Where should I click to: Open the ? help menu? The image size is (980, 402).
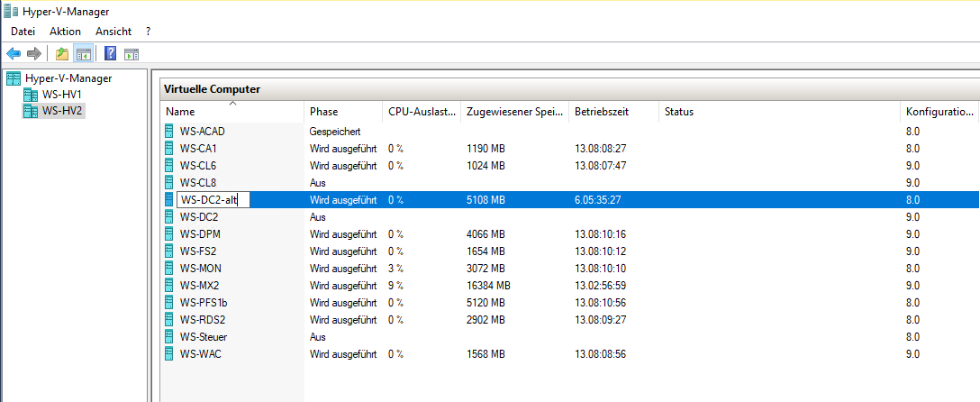coord(148,32)
